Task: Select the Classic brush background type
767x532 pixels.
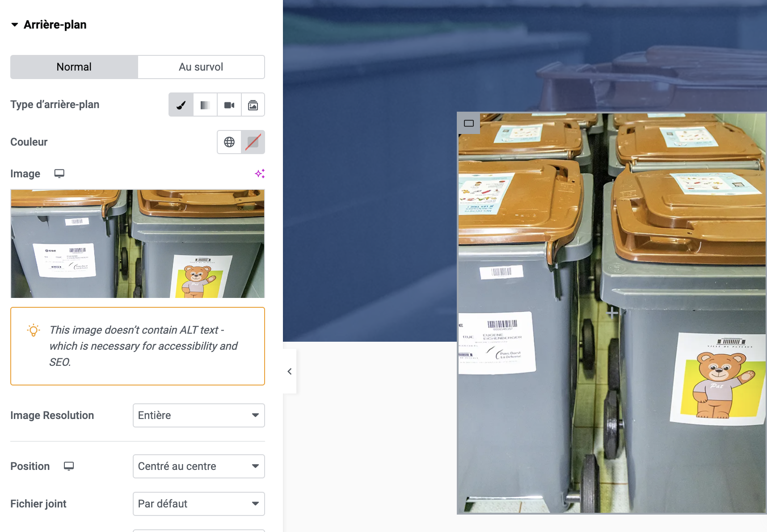Action: pos(181,105)
